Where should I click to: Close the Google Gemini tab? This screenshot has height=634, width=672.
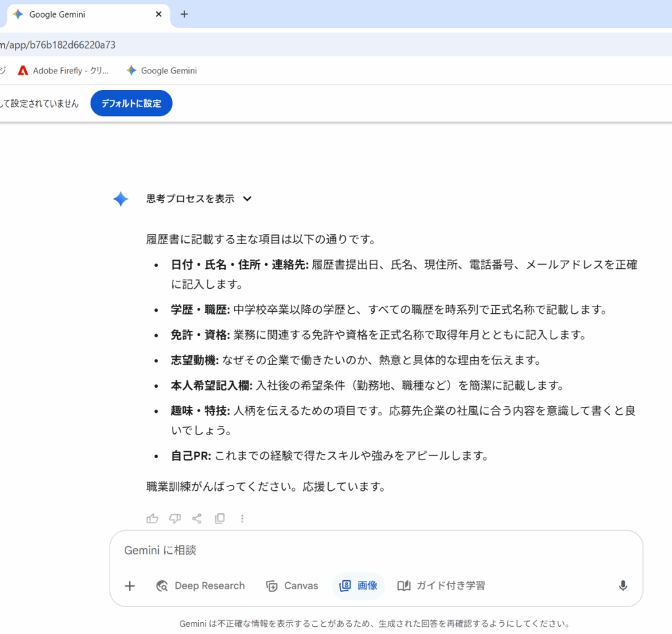(x=159, y=14)
